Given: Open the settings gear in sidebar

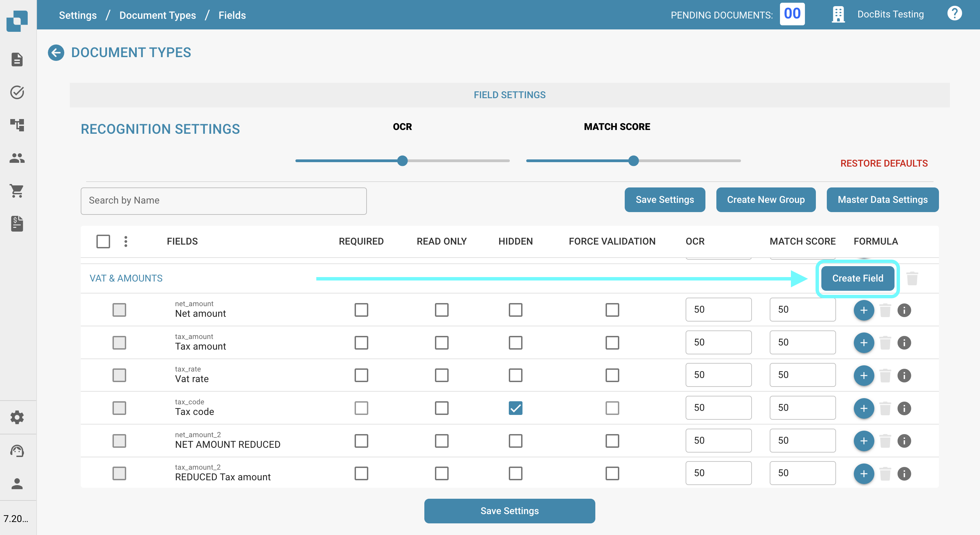Looking at the screenshot, I should 17,417.
